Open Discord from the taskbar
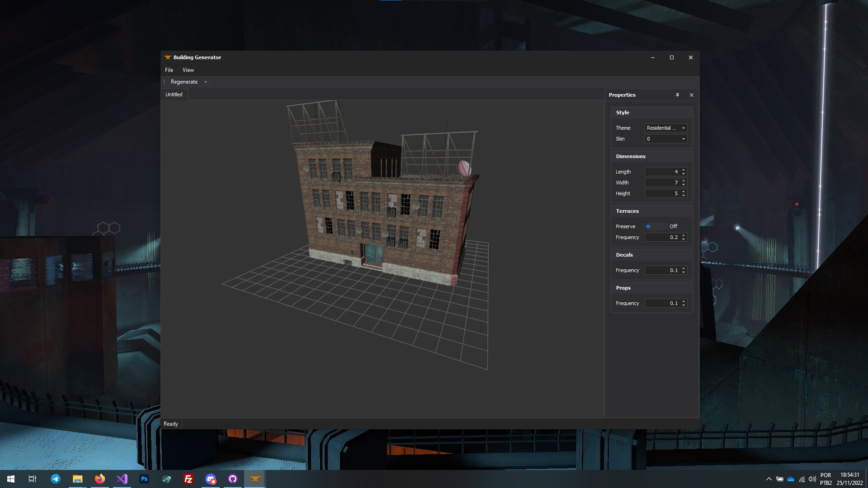868x488 pixels. pyautogui.click(x=211, y=479)
